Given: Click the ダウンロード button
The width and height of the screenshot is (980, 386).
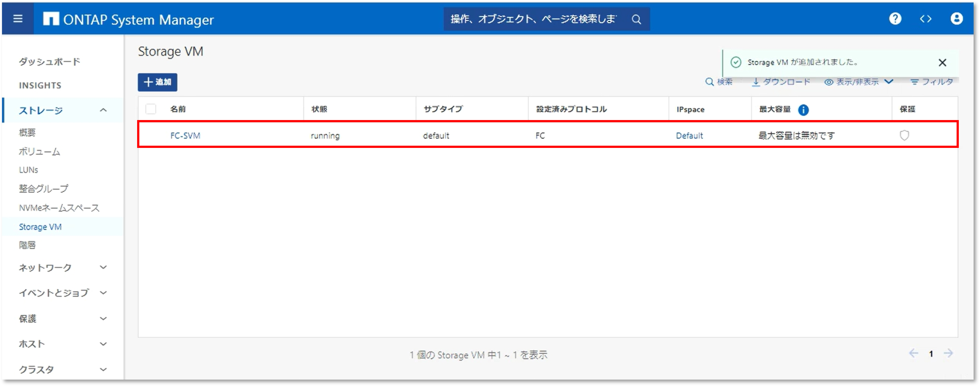Looking at the screenshot, I should coord(781,82).
